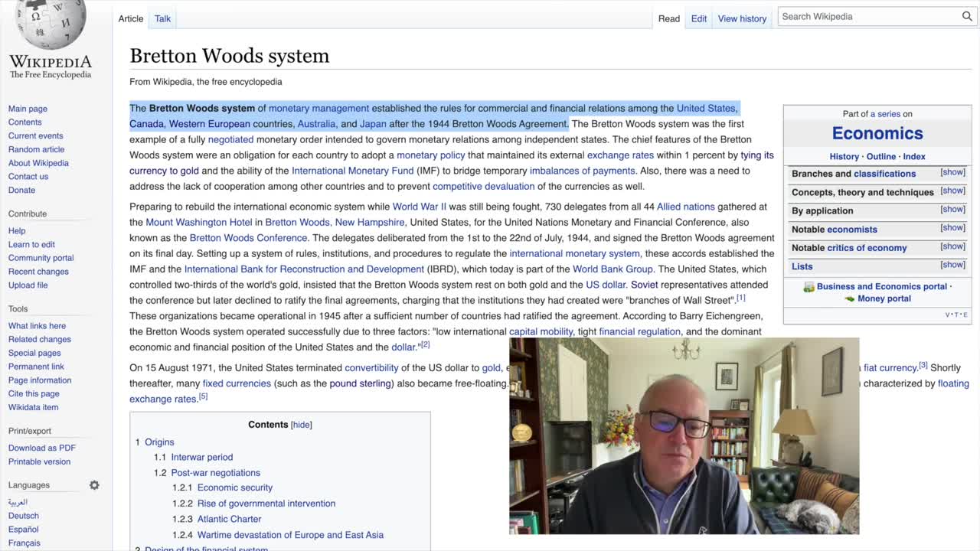Jump to Origins section in Contents

click(159, 442)
